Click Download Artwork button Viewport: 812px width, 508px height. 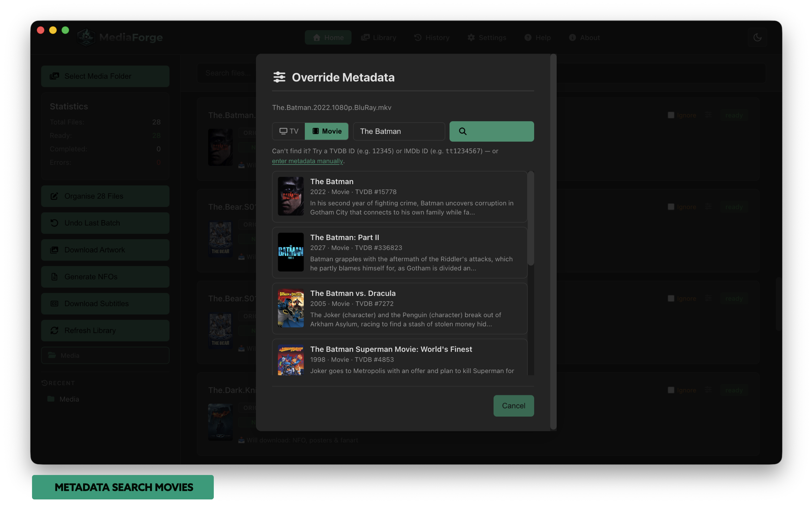105,250
